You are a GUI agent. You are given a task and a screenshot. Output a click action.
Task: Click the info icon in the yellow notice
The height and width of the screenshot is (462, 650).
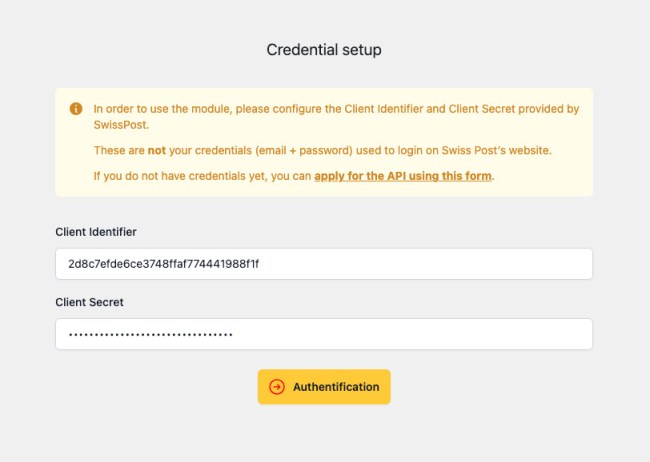(x=76, y=109)
